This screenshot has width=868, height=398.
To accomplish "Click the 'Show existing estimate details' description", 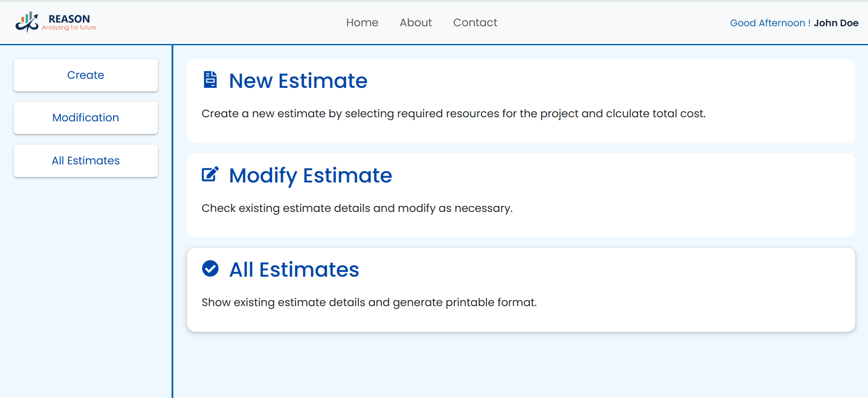I will tap(369, 302).
